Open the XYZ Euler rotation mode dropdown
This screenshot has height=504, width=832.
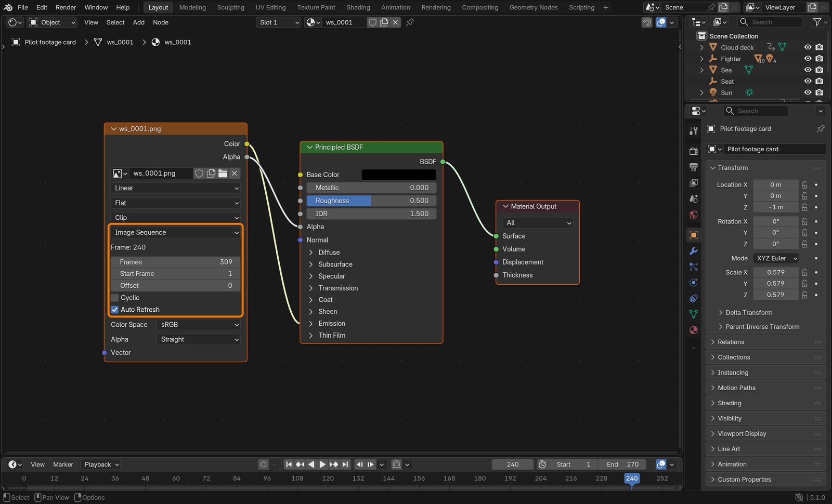776,258
